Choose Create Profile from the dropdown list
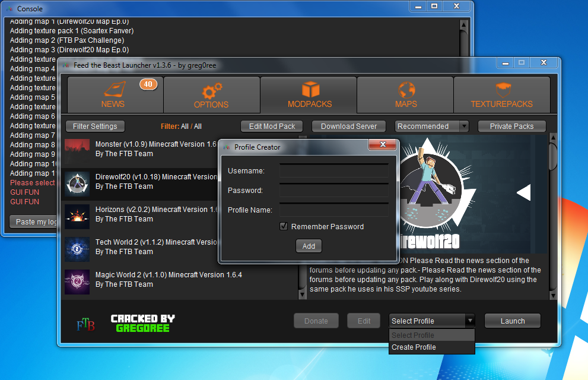 coord(431,347)
